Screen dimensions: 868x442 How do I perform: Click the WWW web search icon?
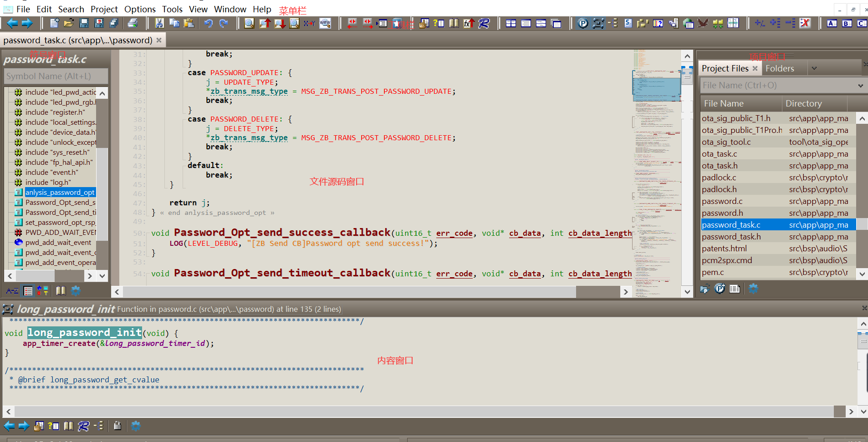point(325,23)
